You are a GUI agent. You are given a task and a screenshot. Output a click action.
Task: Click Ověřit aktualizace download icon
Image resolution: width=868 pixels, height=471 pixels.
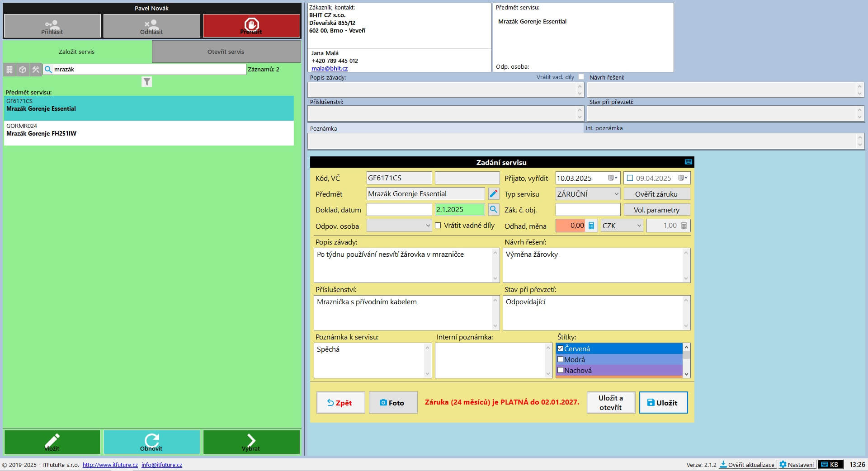point(723,464)
